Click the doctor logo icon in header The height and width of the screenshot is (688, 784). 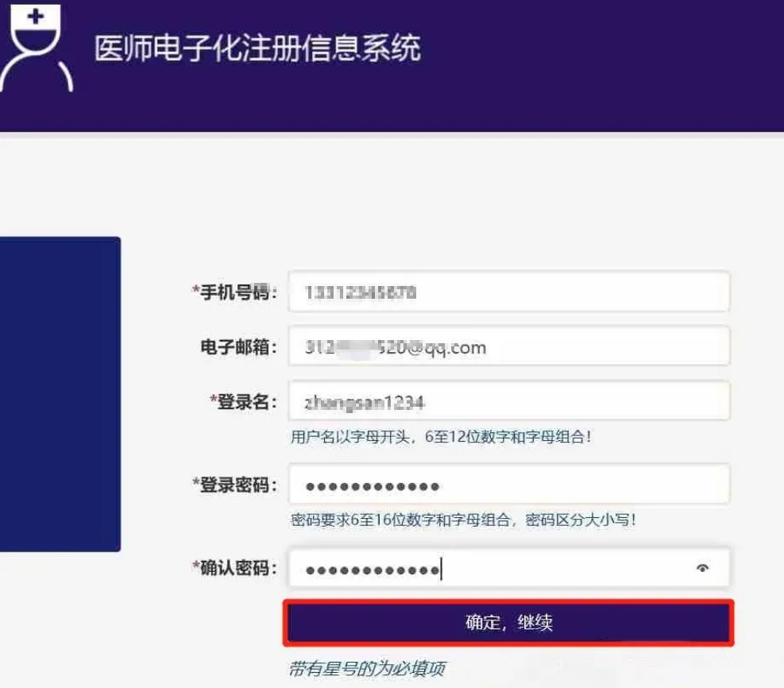(x=37, y=44)
